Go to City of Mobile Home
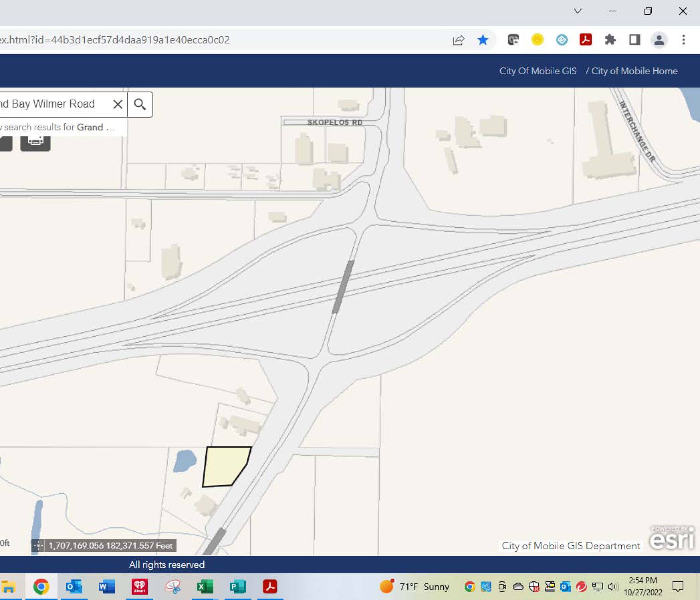700x600 pixels. point(634,71)
